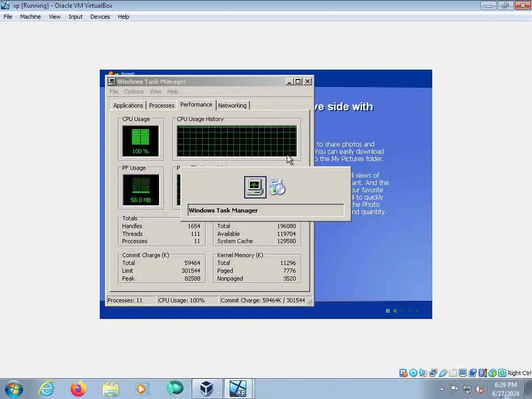Click the audio status icon in VirtualBox
Screen dimensions: 532x399
[x=423, y=373]
